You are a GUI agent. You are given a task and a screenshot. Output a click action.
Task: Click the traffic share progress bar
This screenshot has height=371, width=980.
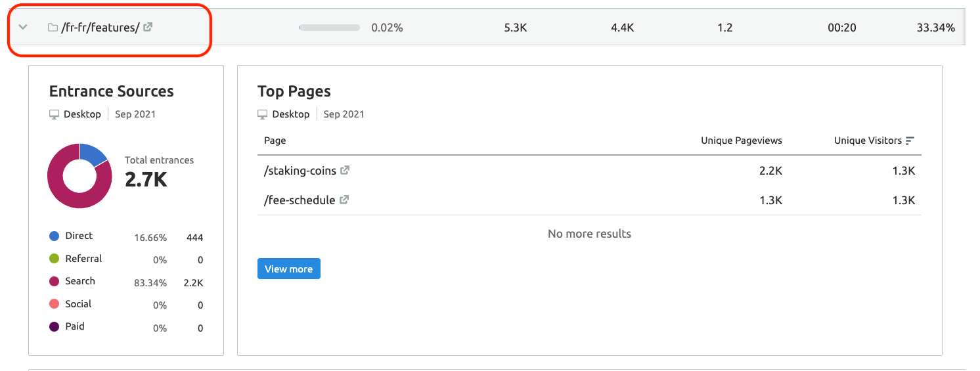[329, 28]
